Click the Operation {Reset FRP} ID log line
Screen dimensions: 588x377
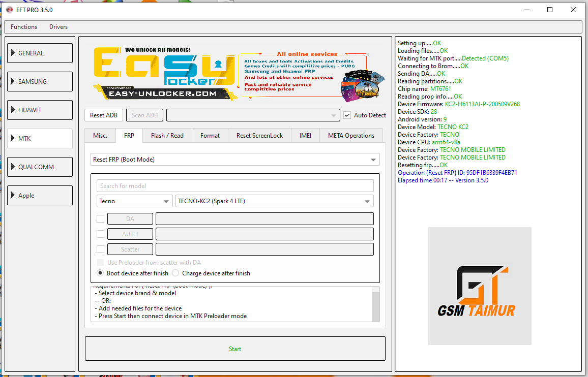coord(457,173)
